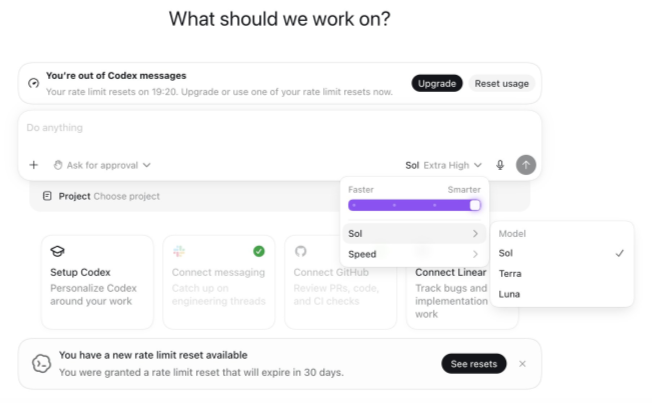Click the Reset usage button
The width and height of the screenshot is (652, 403).
pos(502,83)
